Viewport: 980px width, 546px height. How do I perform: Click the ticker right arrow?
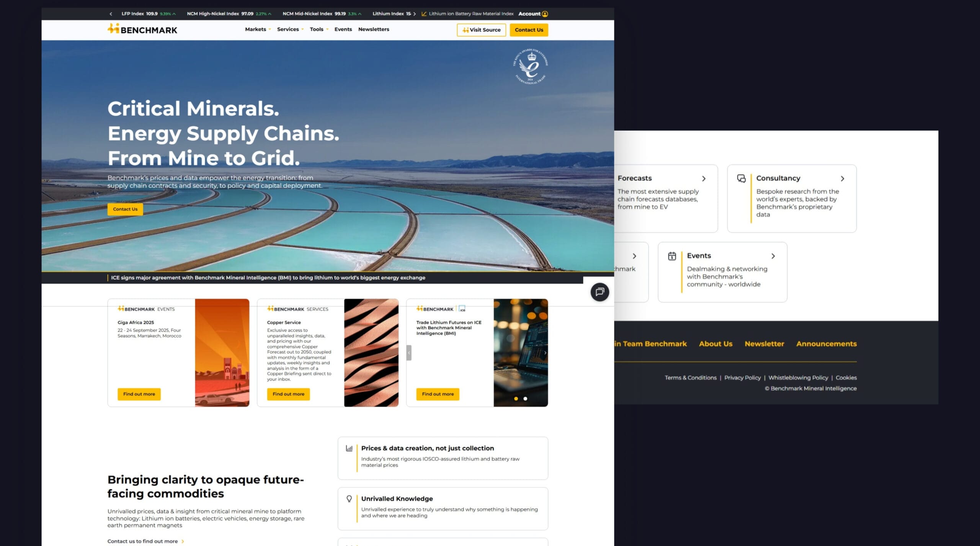[414, 14]
